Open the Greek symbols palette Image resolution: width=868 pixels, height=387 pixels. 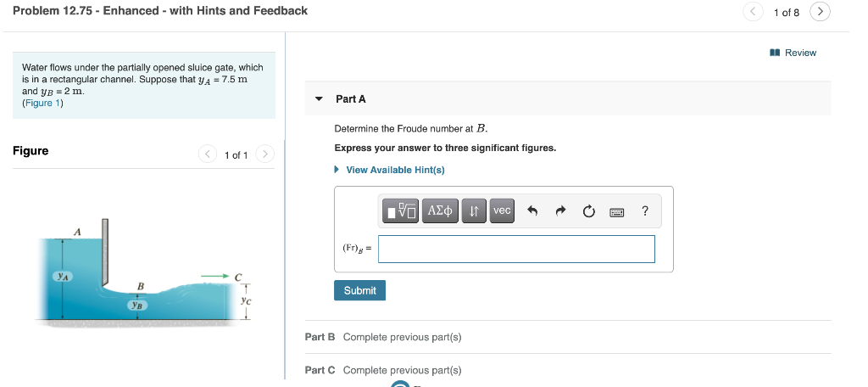442,210
